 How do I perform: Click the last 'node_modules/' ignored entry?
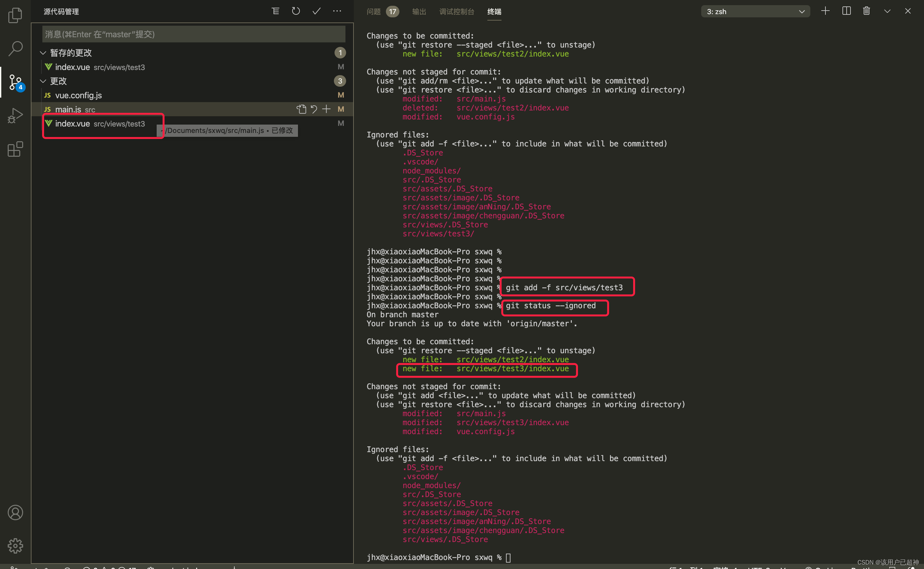(x=431, y=486)
